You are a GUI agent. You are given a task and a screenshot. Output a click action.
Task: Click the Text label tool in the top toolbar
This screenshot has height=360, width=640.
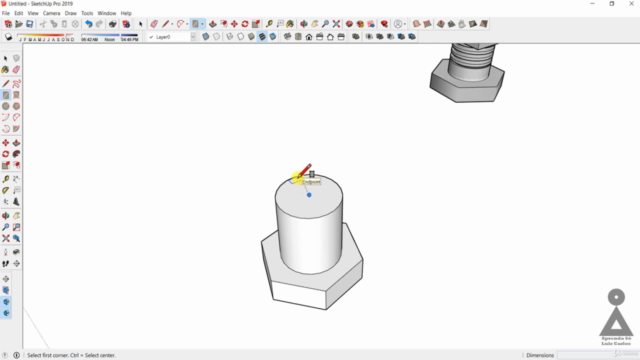point(280,24)
